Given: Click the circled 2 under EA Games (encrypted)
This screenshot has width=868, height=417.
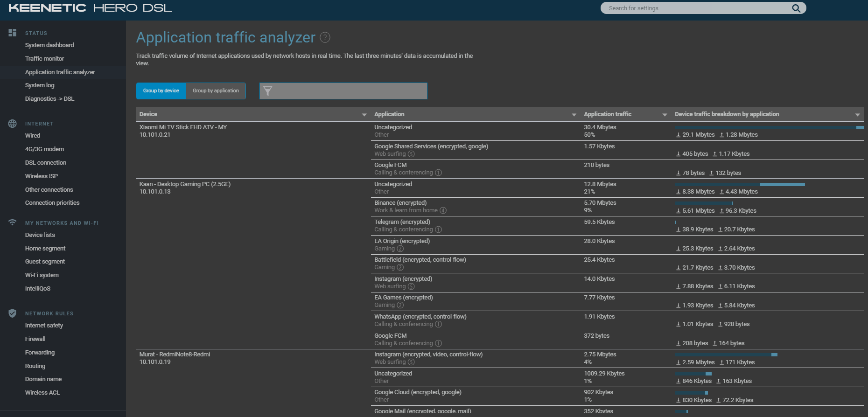Looking at the screenshot, I should [400, 305].
